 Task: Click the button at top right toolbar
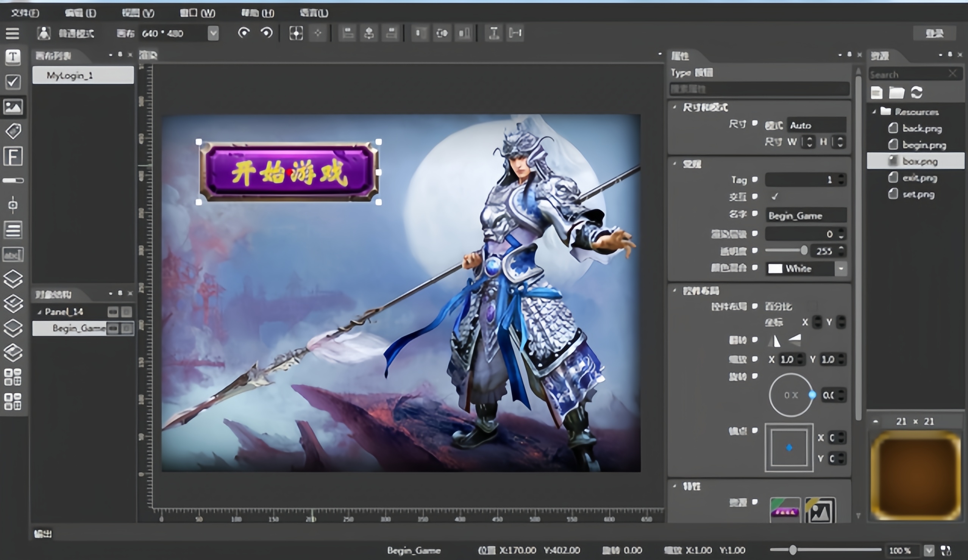tap(934, 33)
